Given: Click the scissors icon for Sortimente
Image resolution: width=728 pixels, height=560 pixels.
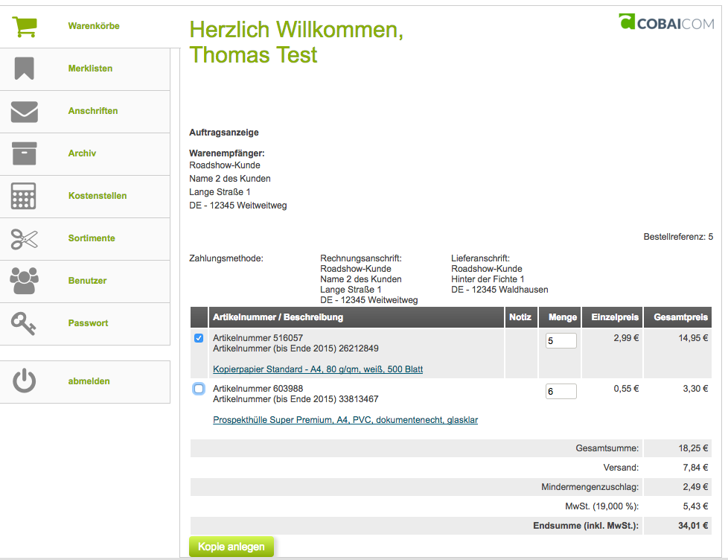Looking at the screenshot, I should (24, 238).
